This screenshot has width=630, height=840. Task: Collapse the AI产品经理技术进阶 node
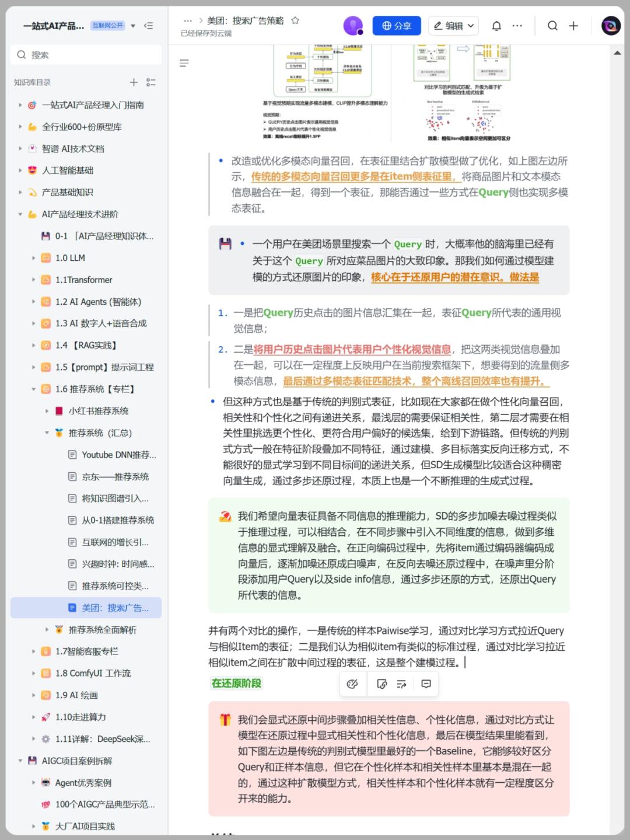(20, 214)
